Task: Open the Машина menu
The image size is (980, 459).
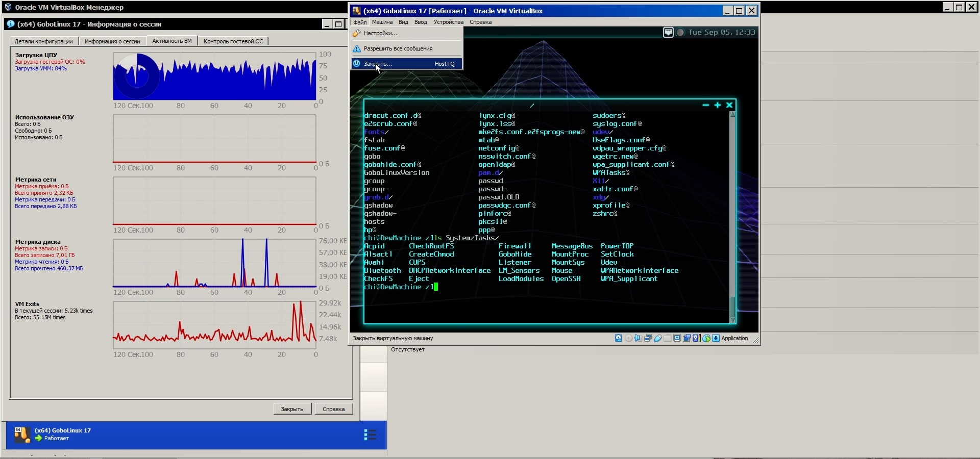Action: (x=382, y=22)
